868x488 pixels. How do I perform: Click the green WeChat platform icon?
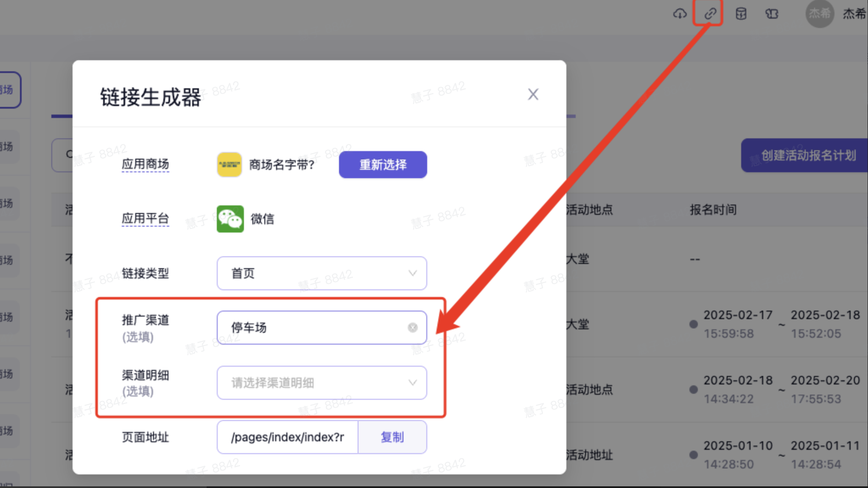(230, 219)
